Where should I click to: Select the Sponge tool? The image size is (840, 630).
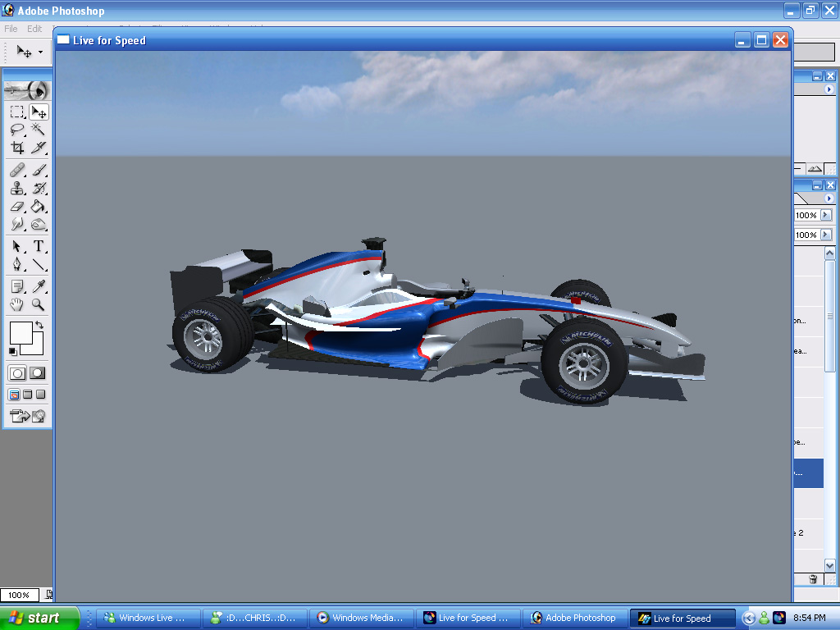tap(39, 224)
